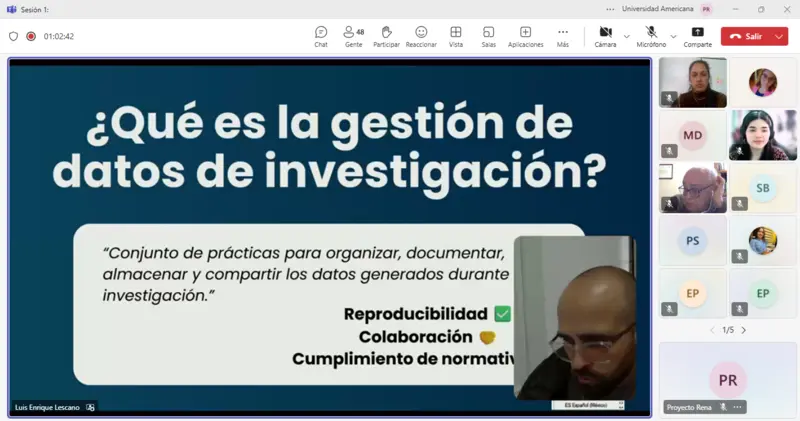The height and width of the screenshot is (421, 800).
Task: Select the orange EP participant tile
Action: click(692, 293)
